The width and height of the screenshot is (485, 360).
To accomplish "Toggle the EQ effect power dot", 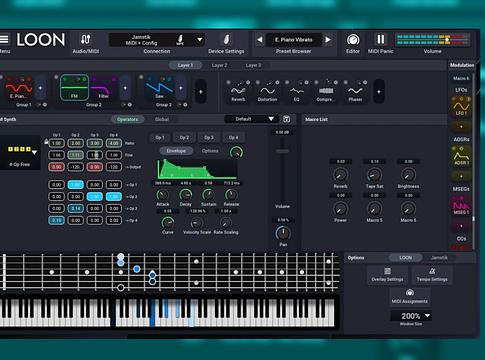I will click(x=287, y=82).
